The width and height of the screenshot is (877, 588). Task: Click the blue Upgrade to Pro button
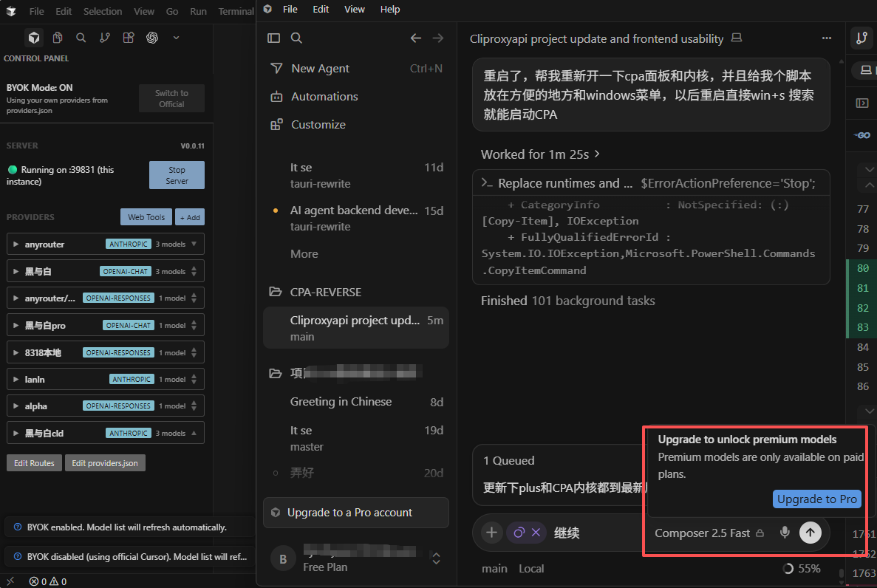[816, 499]
